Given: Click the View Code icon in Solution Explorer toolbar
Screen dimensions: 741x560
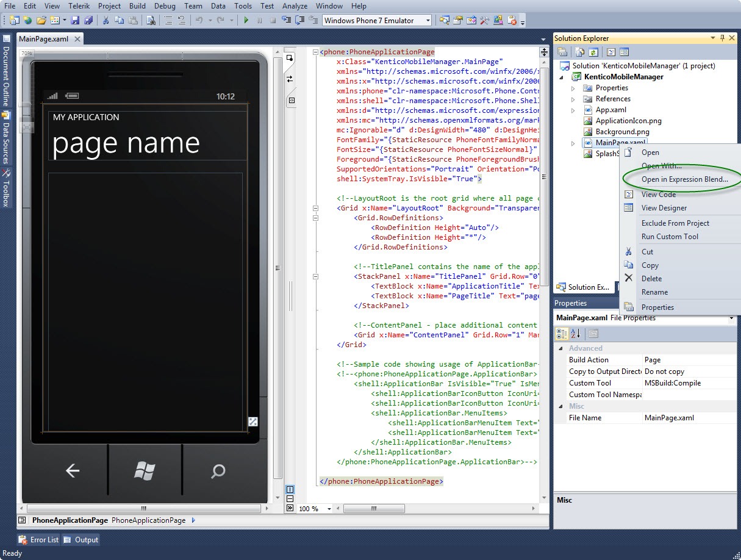Looking at the screenshot, I should [611, 52].
